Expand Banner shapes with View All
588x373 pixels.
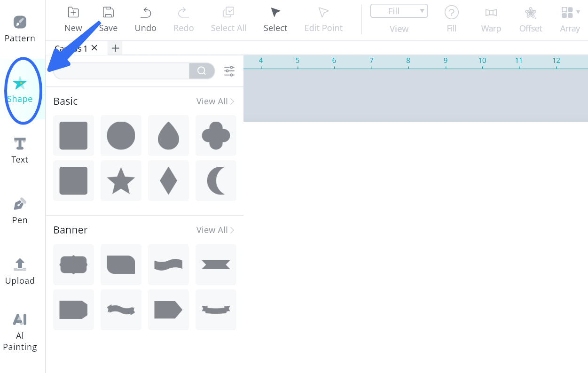215,230
